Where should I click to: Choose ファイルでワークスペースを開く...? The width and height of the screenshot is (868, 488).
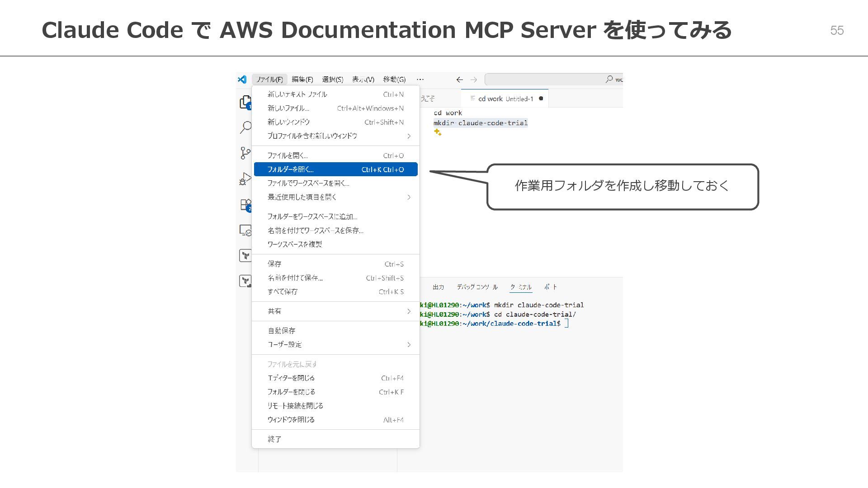pos(335,183)
